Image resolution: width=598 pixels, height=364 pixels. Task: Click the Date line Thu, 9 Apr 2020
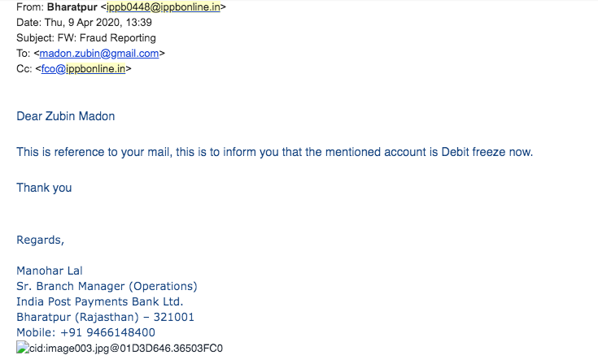84,23
